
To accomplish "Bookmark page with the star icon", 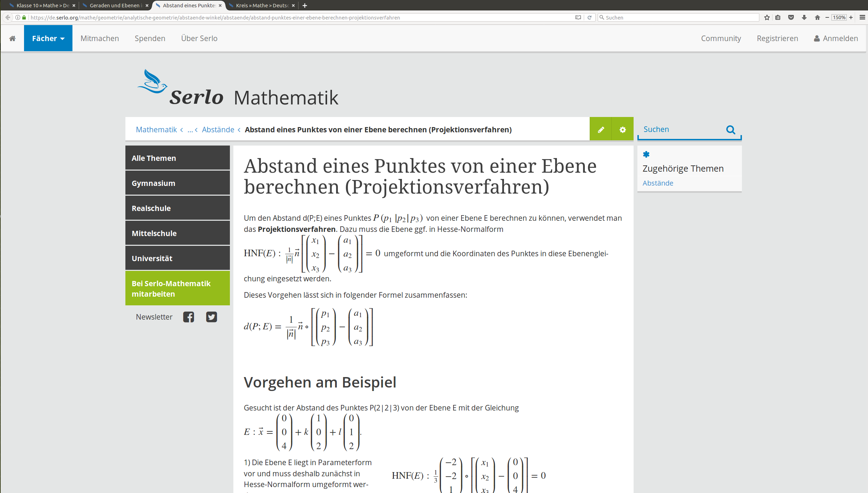I will 767,17.
